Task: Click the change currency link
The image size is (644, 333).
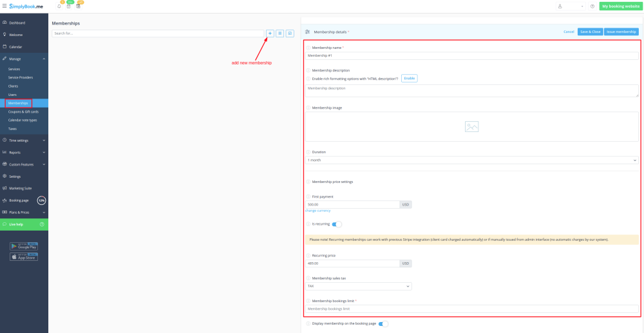Action: click(x=317, y=211)
